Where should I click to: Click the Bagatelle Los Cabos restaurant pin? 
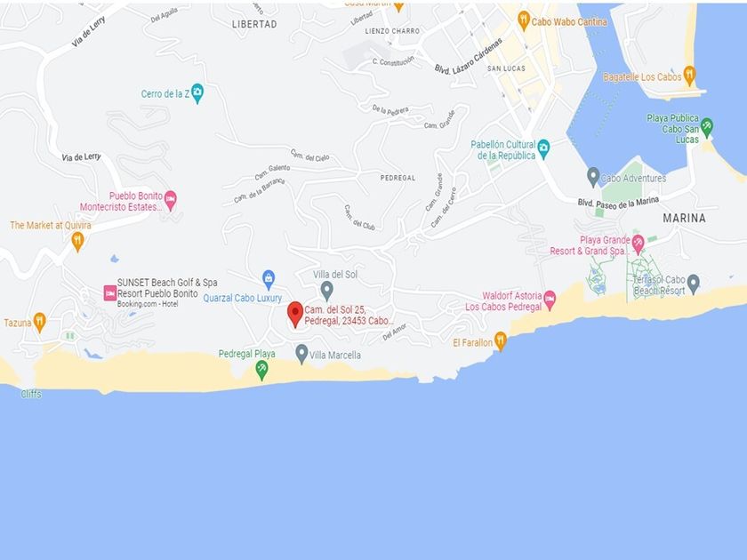689,76
